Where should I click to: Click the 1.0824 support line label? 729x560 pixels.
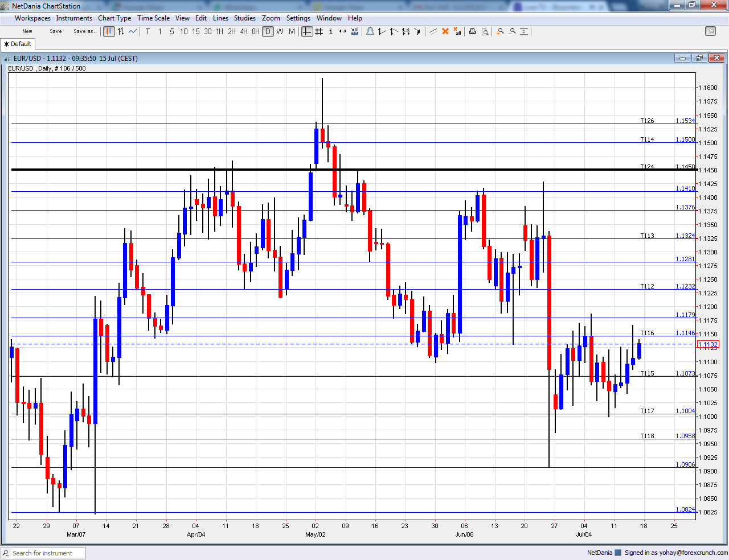pyautogui.click(x=685, y=509)
